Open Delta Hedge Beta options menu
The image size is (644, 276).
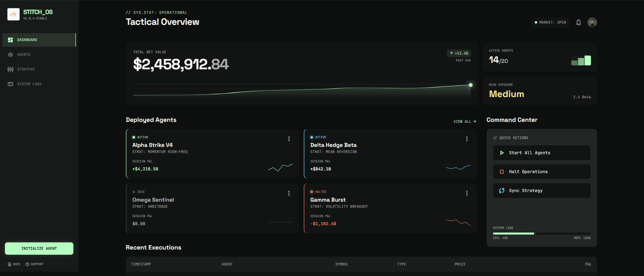pos(467,139)
